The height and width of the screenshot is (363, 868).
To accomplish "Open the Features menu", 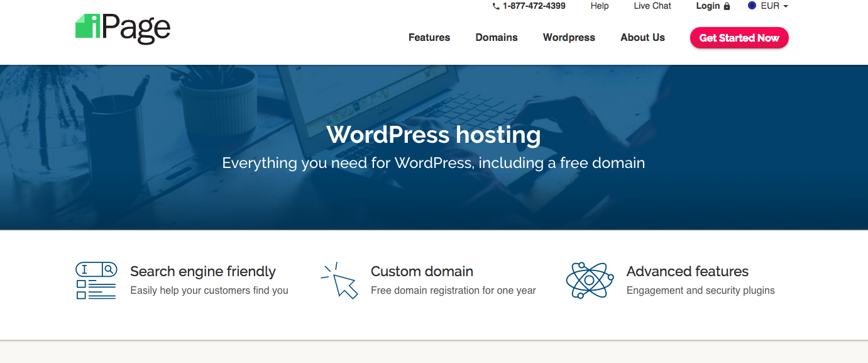I will pos(429,38).
